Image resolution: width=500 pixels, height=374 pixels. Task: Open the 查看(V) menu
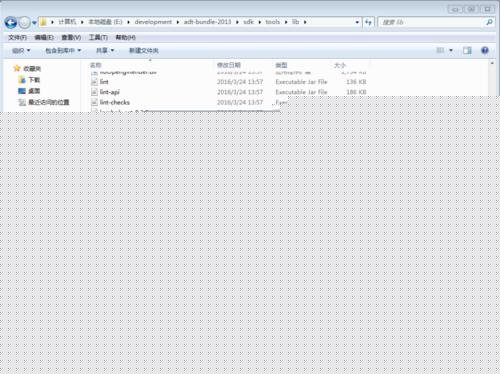point(71,37)
